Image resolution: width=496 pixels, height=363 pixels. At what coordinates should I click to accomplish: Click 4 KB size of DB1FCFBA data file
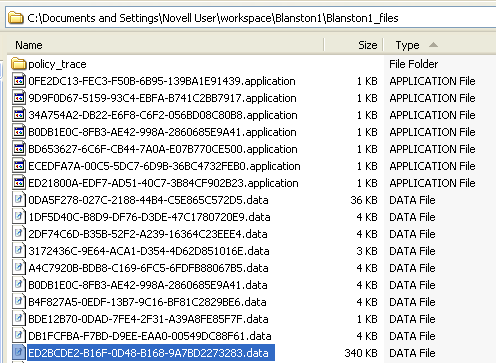(367, 336)
